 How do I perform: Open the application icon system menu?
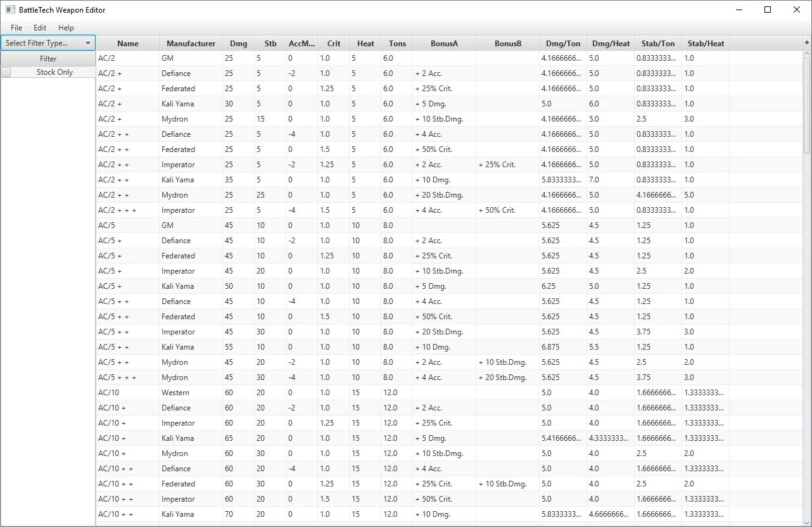click(9, 10)
